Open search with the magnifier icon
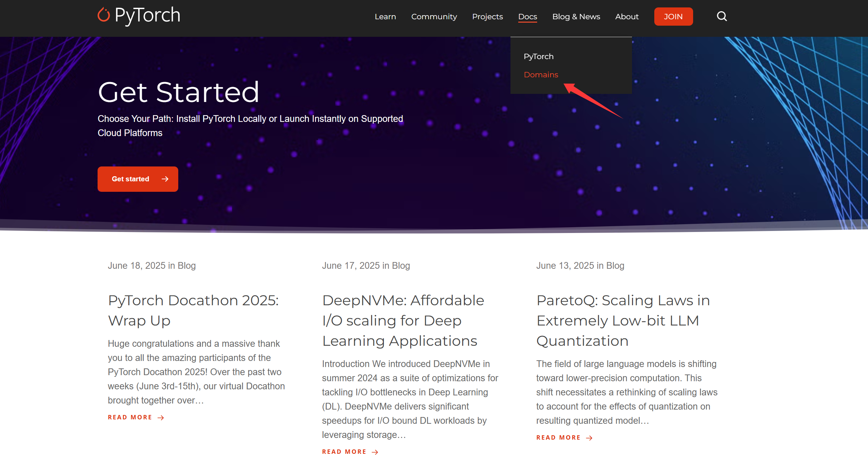868x469 pixels. [x=721, y=16]
